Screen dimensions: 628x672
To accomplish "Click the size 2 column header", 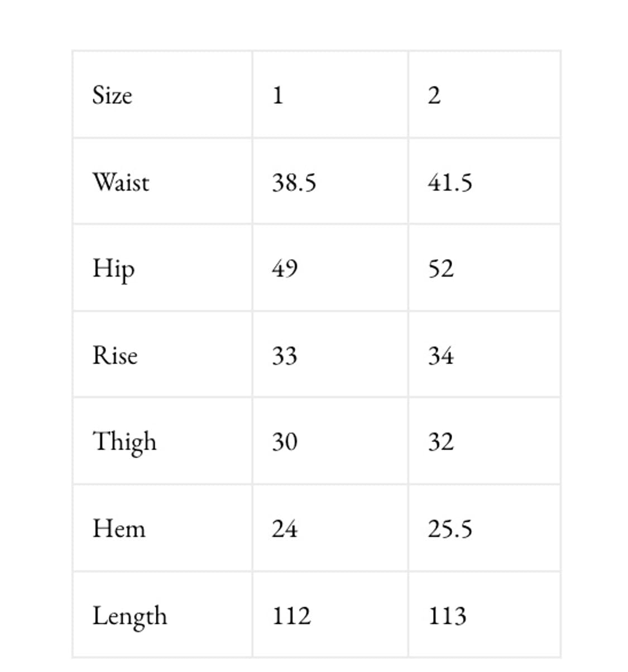I will [434, 95].
